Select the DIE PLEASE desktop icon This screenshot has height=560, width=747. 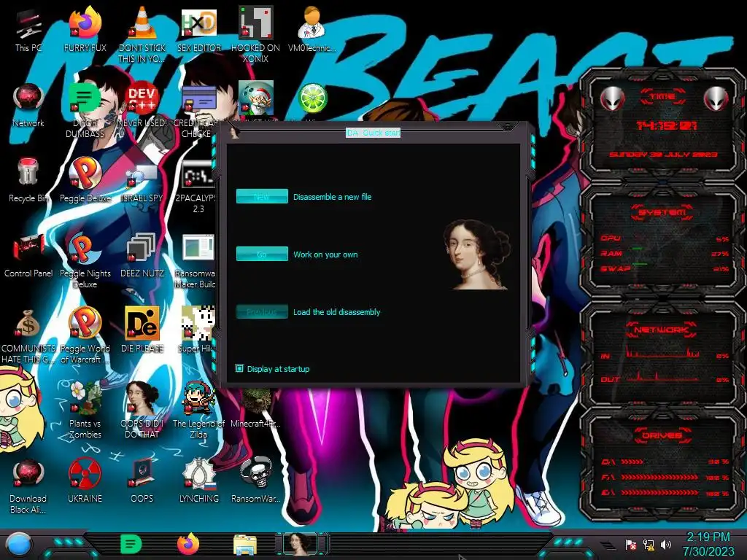[142, 330]
